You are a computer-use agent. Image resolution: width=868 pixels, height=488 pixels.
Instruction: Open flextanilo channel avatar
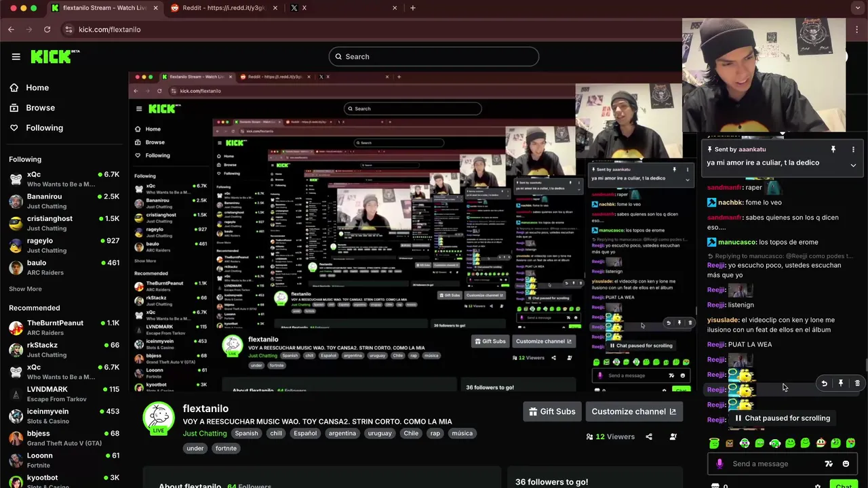[x=159, y=417]
